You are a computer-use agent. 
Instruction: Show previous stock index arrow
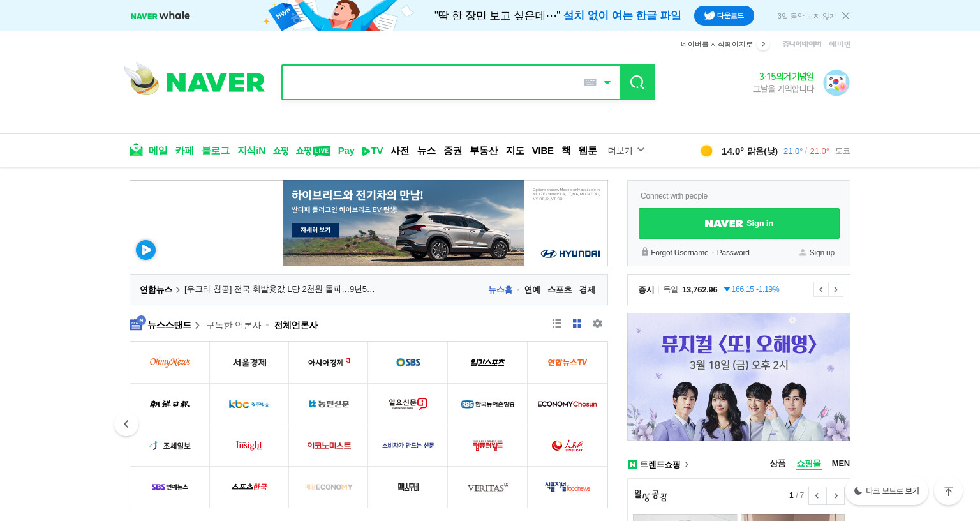[x=820, y=289]
